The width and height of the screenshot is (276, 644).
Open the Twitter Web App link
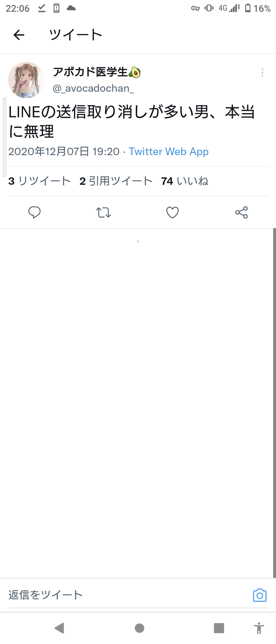click(168, 151)
